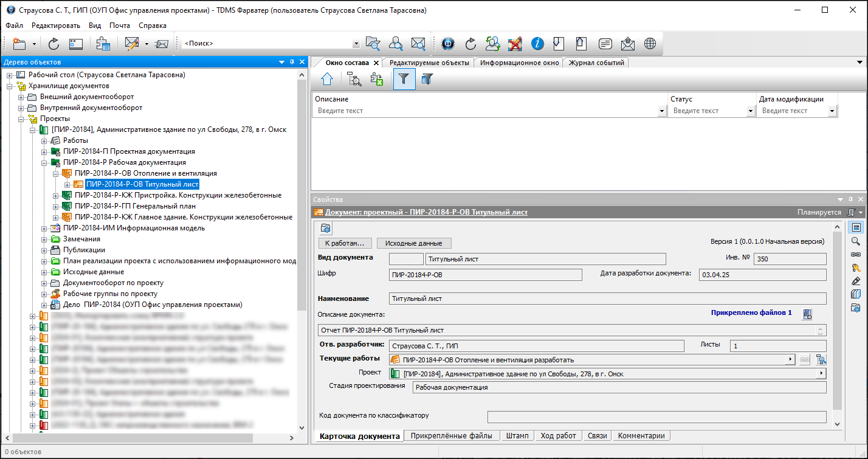868x459 pixels.
Task: Open the 'Ход работ' tab
Action: click(x=558, y=436)
